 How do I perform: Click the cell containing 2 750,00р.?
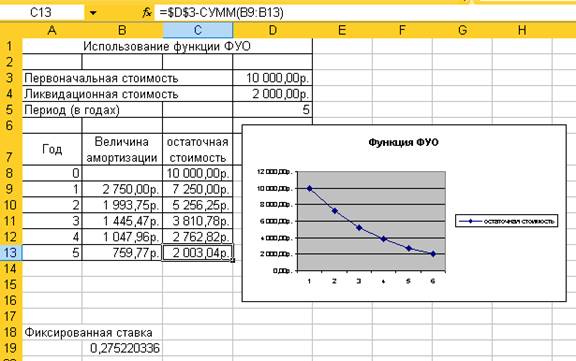click(x=122, y=189)
